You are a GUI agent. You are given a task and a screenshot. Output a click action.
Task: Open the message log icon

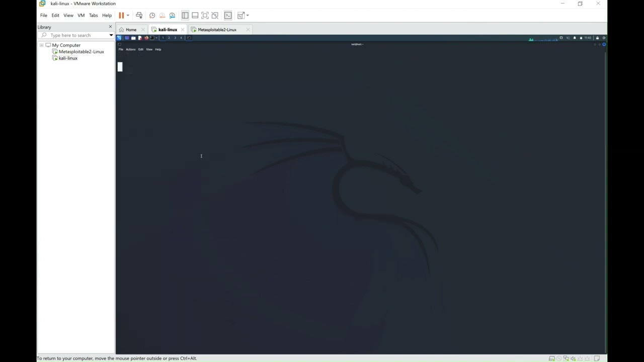597,358
